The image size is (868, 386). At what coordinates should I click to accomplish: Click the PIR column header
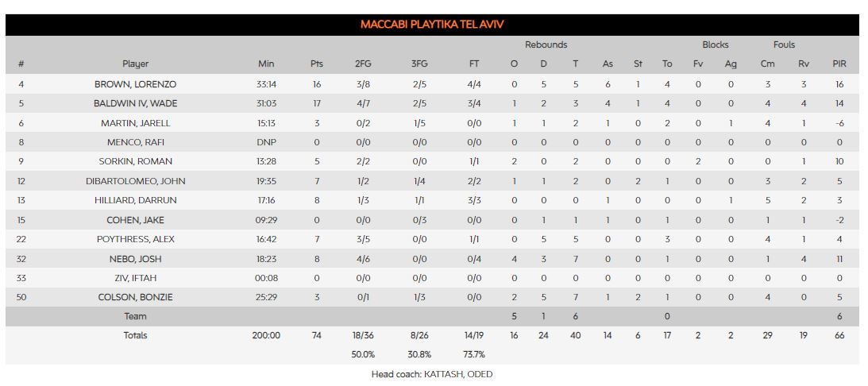[x=839, y=64]
